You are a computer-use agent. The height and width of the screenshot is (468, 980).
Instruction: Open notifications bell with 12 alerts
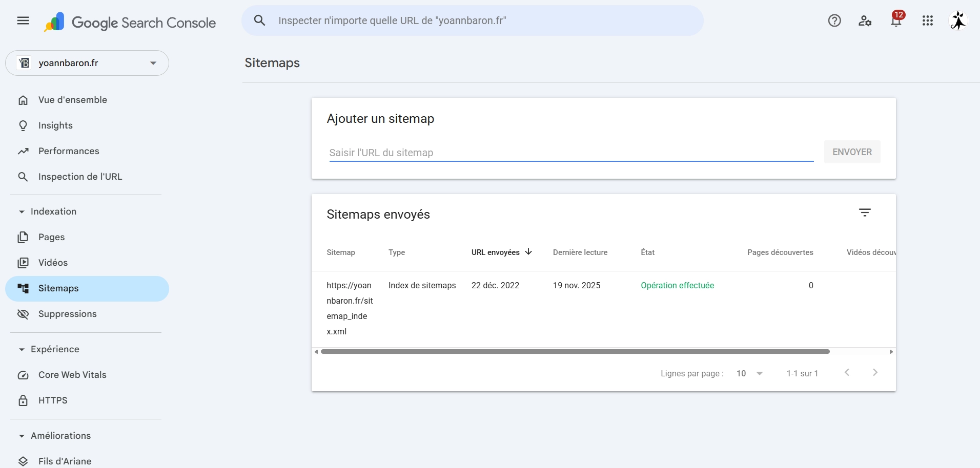896,19
